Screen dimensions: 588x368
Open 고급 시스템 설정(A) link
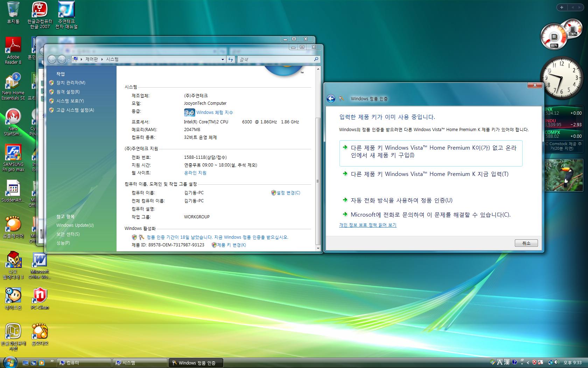[x=75, y=110]
